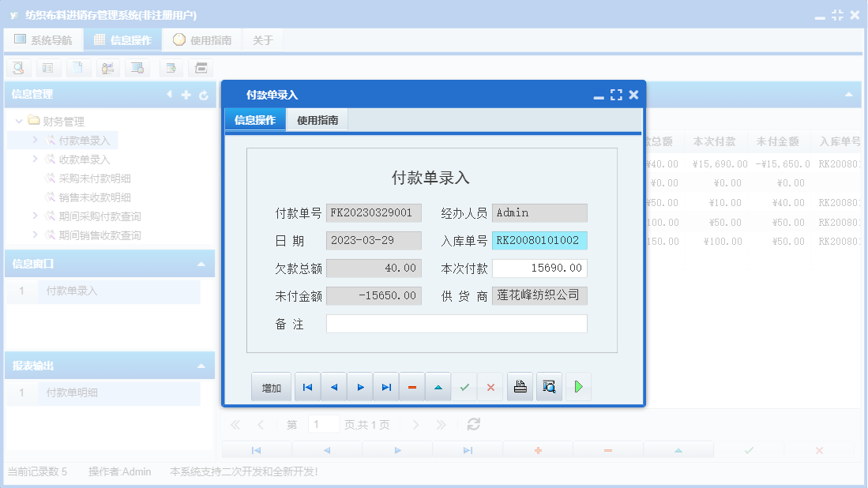This screenshot has width=868, height=488.
Task: Click the page number input field
Action: click(323, 424)
